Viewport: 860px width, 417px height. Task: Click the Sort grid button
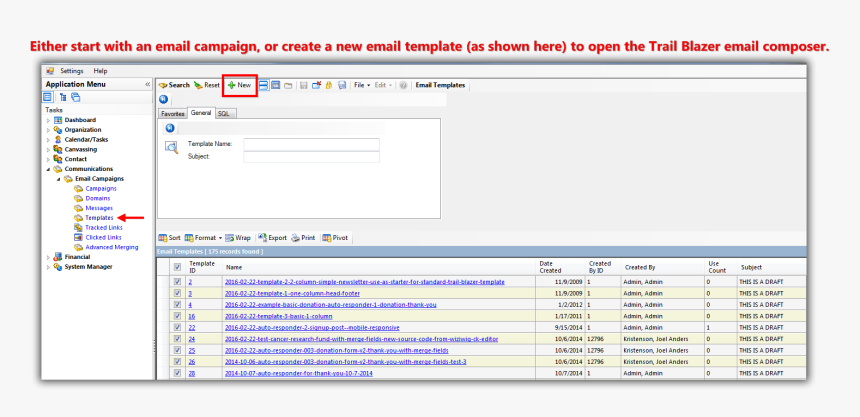[x=169, y=238]
